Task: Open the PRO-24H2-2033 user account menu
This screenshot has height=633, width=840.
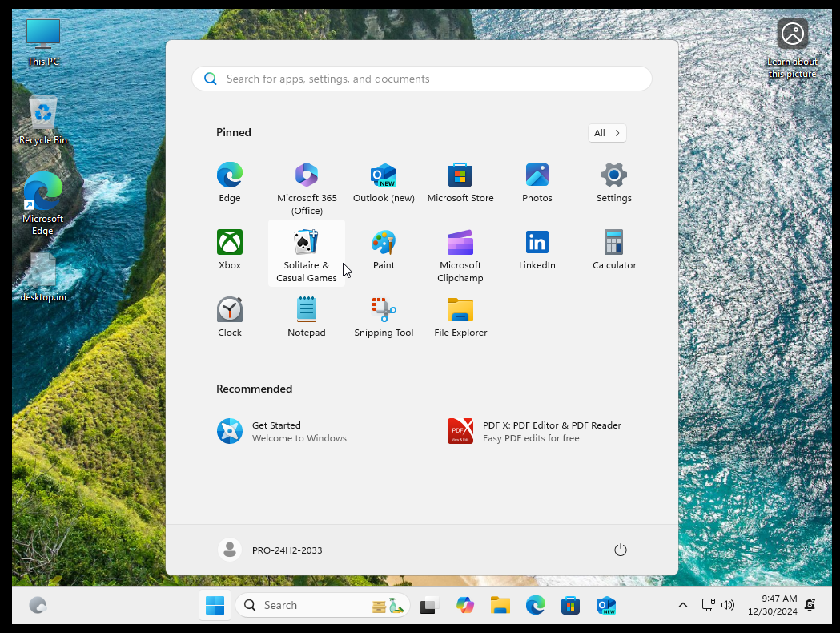Action: pyautogui.click(x=271, y=550)
